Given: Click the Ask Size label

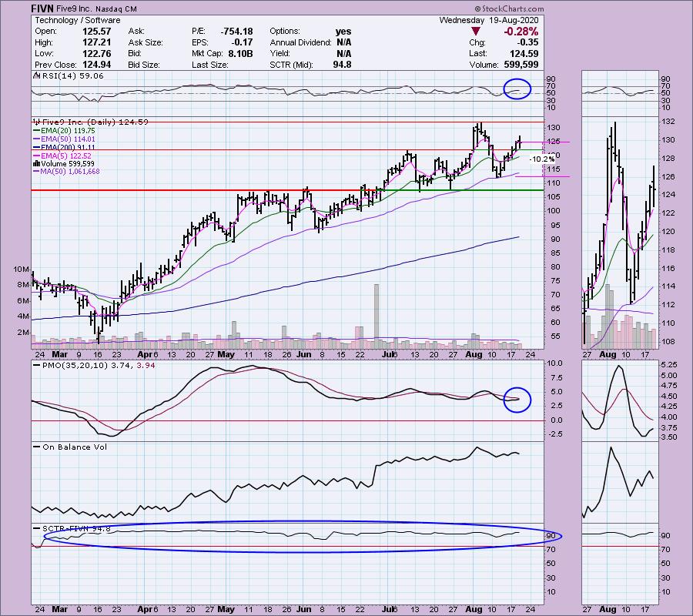Looking at the screenshot, I should [146, 42].
